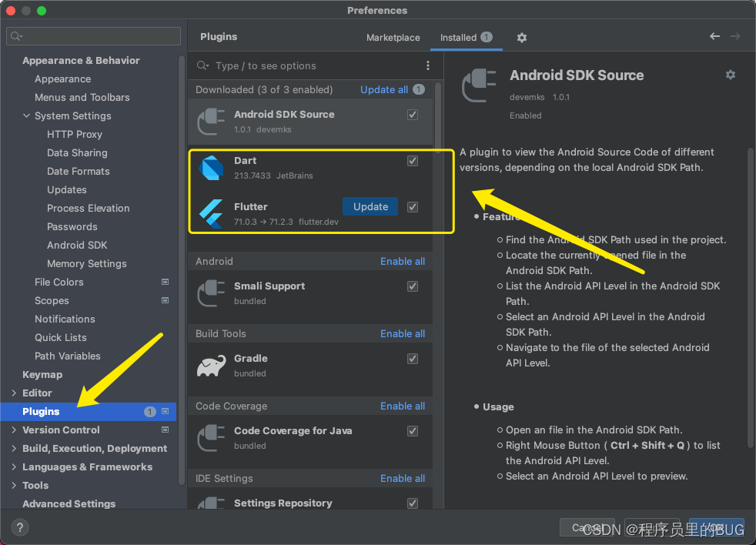The width and height of the screenshot is (756, 545).
Task: Disable the Smali Support checkbox
Action: pos(412,286)
